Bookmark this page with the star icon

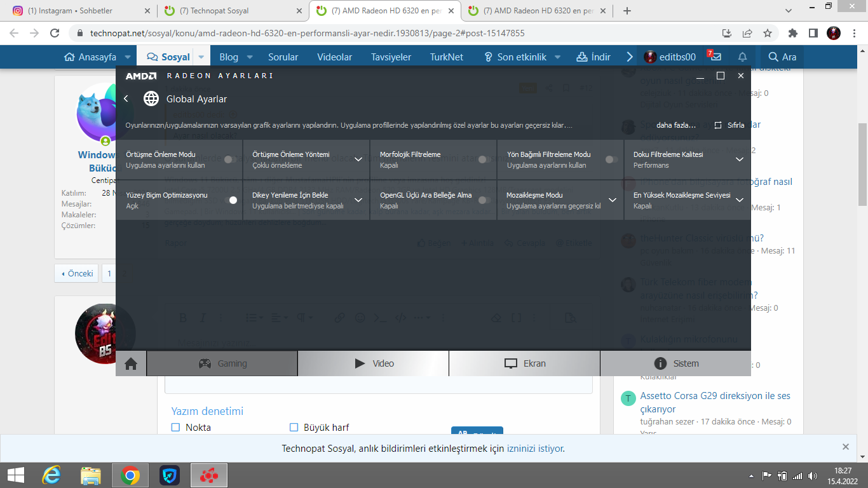point(768,33)
